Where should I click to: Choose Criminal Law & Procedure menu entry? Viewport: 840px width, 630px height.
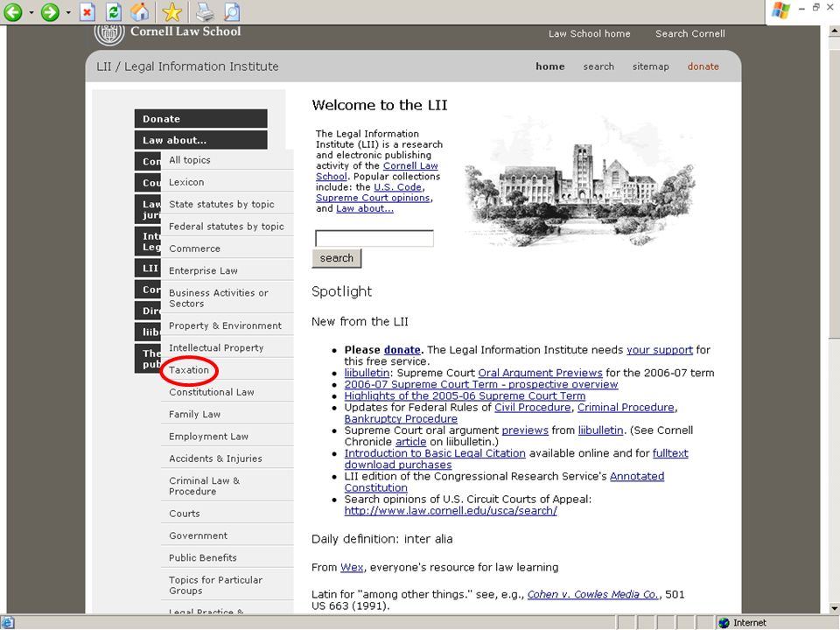pyautogui.click(x=227, y=486)
